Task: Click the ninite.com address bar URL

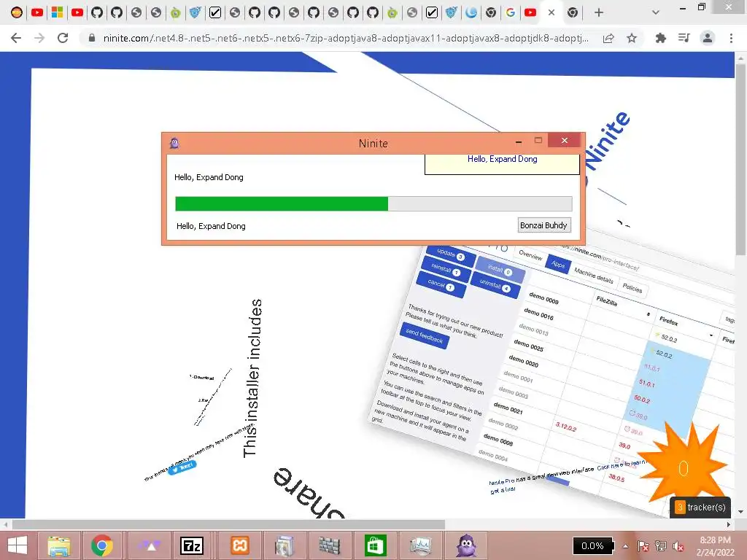Action: click(345, 38)
